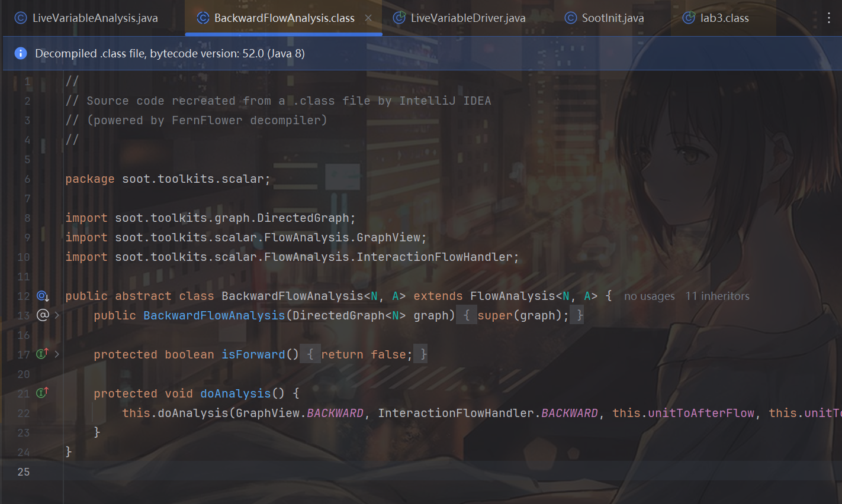842x504 pixels.
Task: Open the editor tabs three-dot menu
Action: pos(828,18)
